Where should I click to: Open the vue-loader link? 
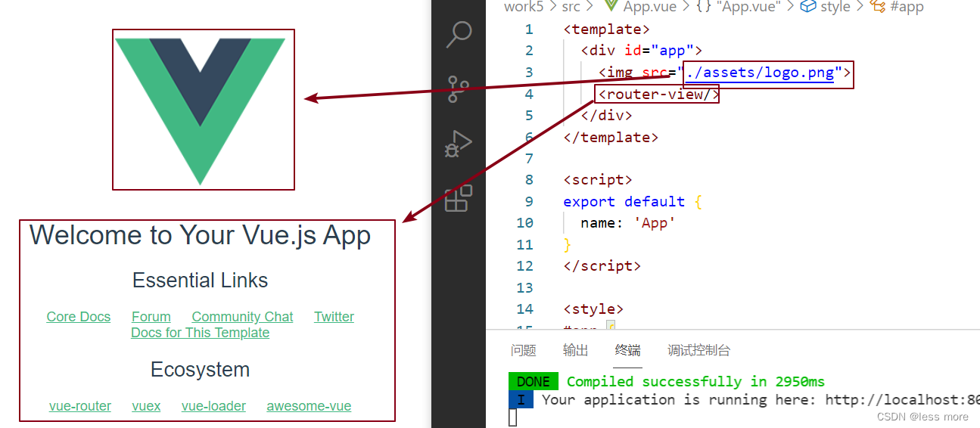click(213, 406)
